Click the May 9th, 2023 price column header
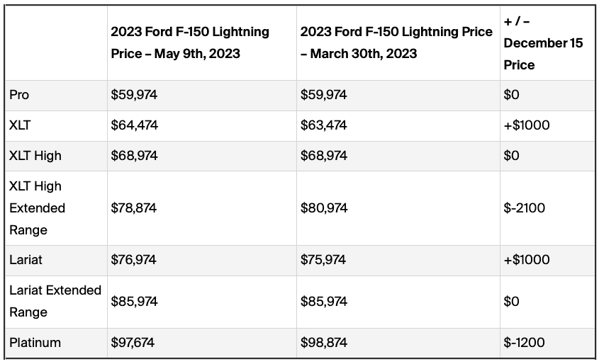 (x=190, y=42)
